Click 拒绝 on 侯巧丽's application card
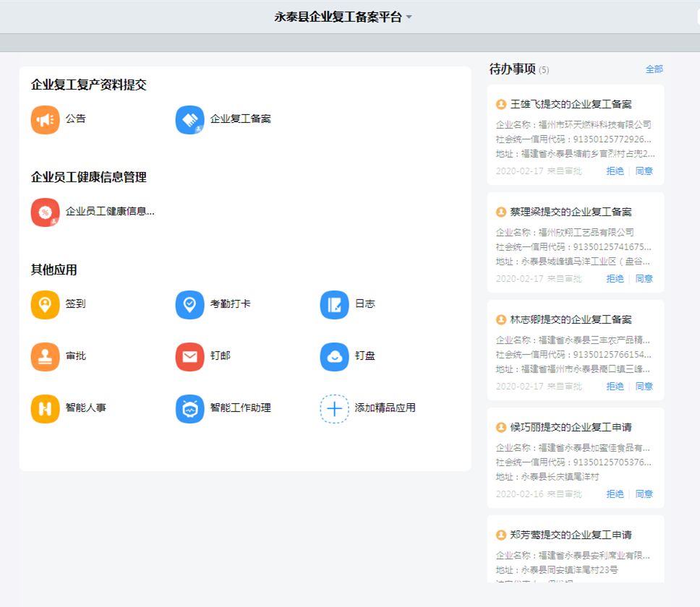Viewport: 700px width, 607px height. click(x=615, y=494)
